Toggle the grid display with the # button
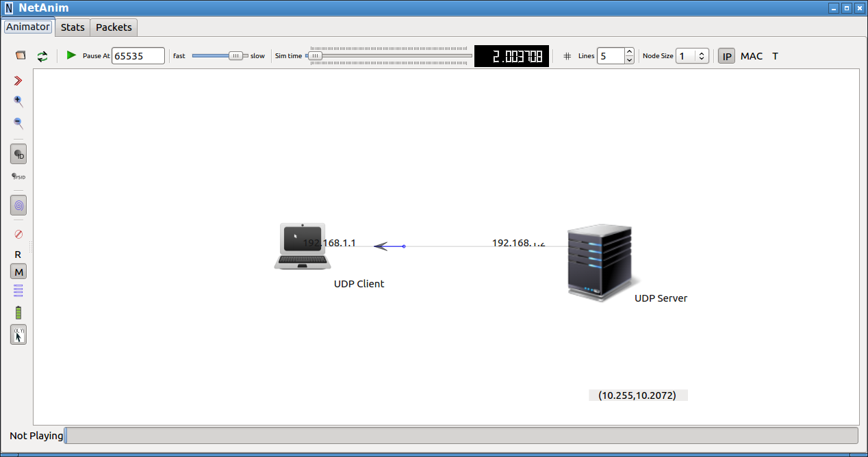The height and width of the screenshot is (457, 868). pos(567,55)
